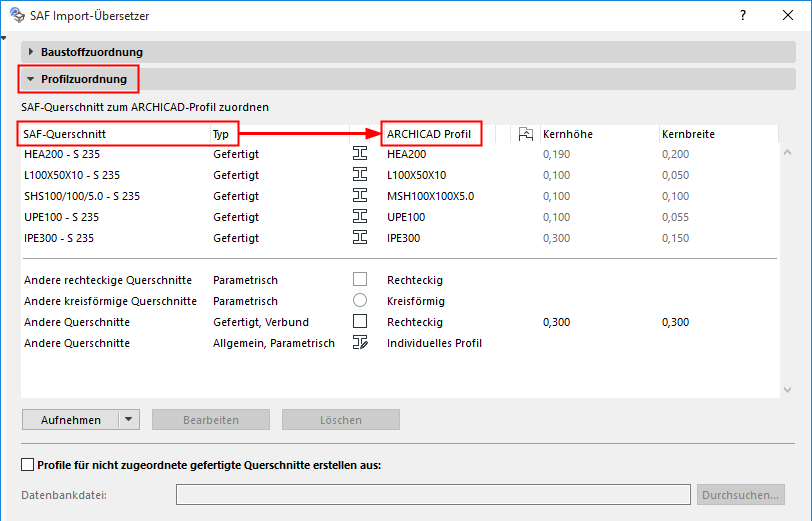Click the UPE100 ARCHICAD profile name cell
This screenshot has height=521, width=812.
click(x=405, y=217)
